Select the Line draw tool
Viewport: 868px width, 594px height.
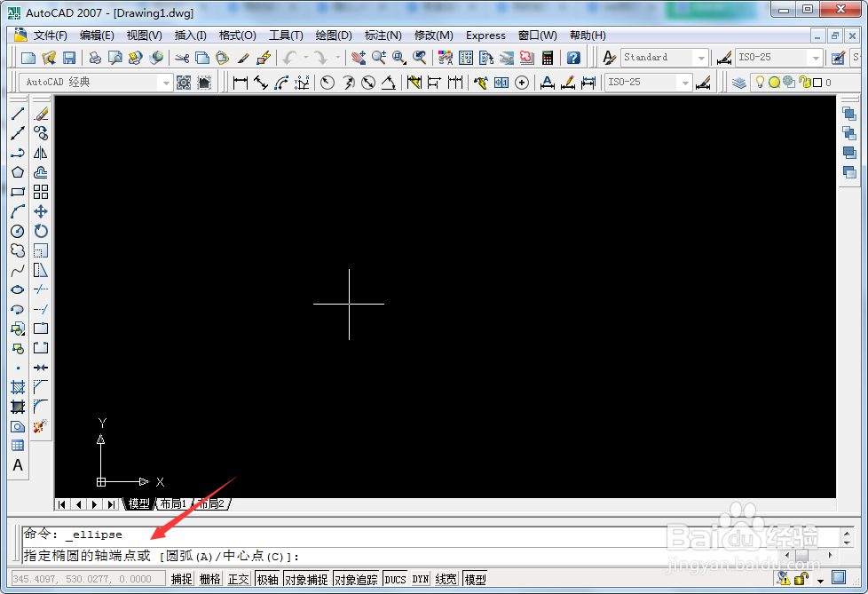coord(18,114)
